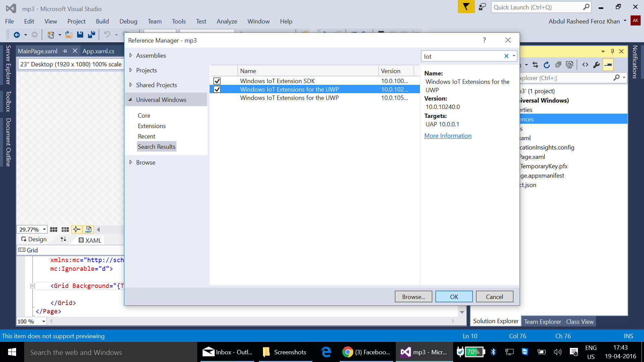Screen dimensions: 644x362
Task: Open the Class View tab
Action: coord(580,321)
